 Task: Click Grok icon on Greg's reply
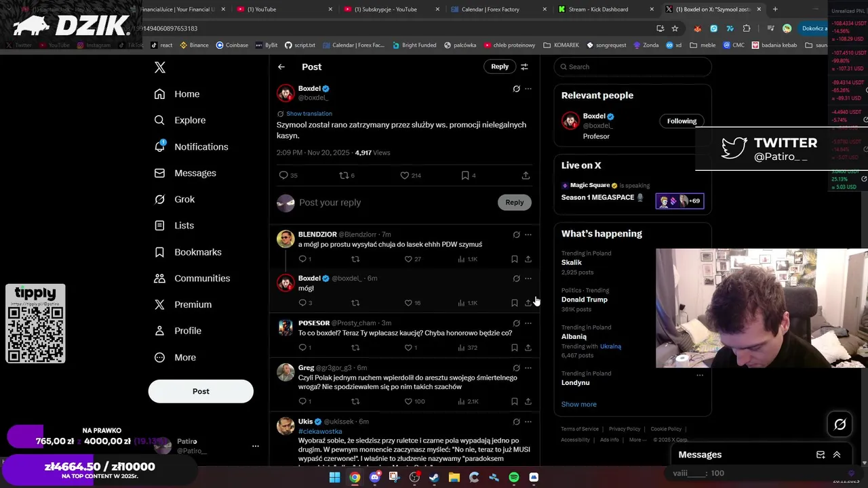point(516,368)
